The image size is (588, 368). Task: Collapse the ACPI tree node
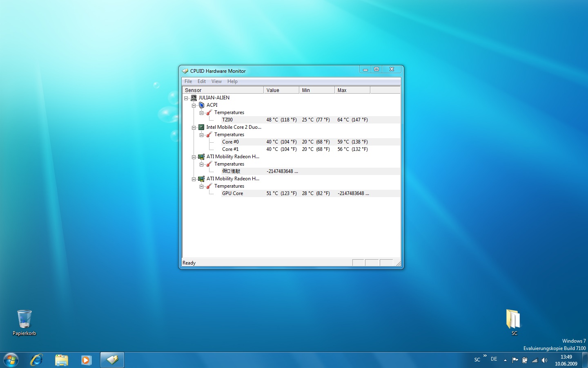194,105
